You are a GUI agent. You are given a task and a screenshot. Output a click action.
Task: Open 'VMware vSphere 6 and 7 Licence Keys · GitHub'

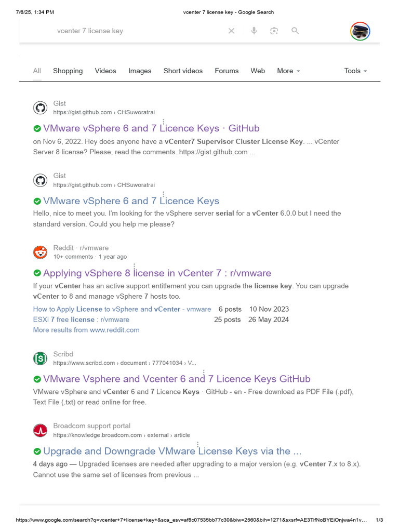(x=151, y=128)
